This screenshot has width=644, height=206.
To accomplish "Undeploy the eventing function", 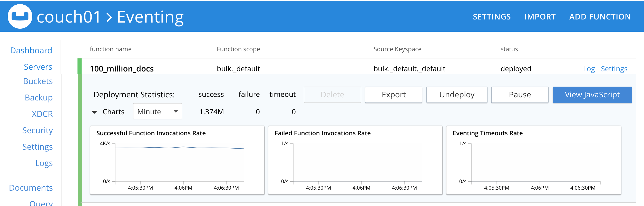I will pos(457,95).
